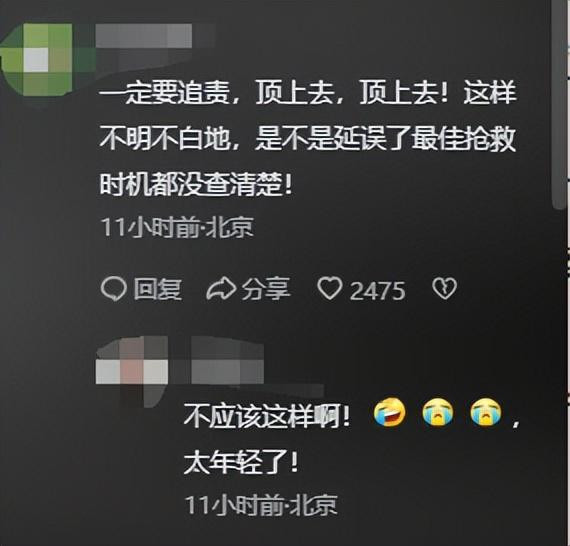
Task: Click the reply's 11小时前·北京 timestamp
Action: click(261, 506)
